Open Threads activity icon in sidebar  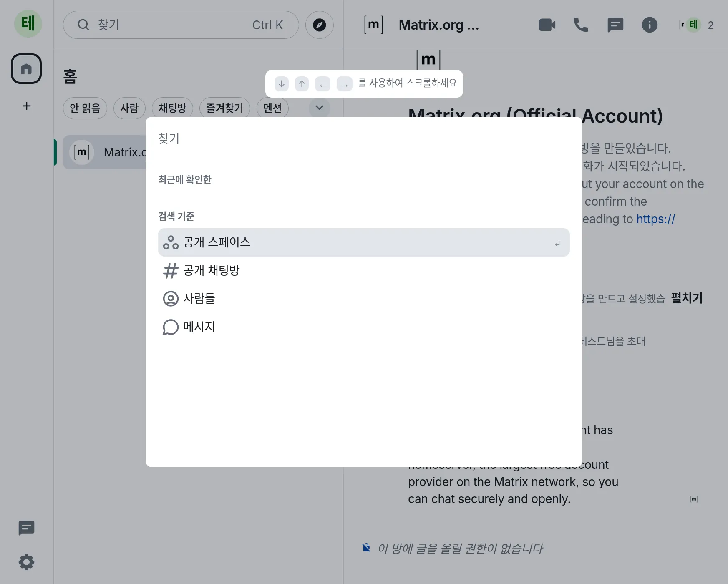point(26,528)
